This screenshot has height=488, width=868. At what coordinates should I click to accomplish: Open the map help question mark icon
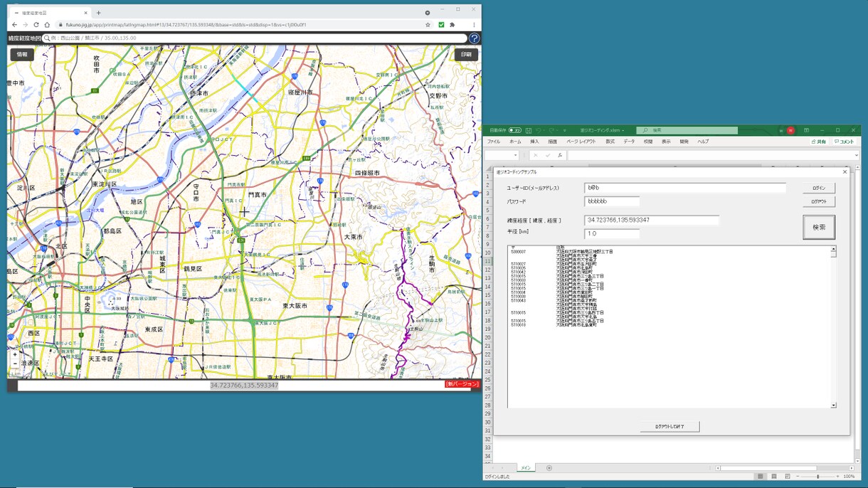474,38
